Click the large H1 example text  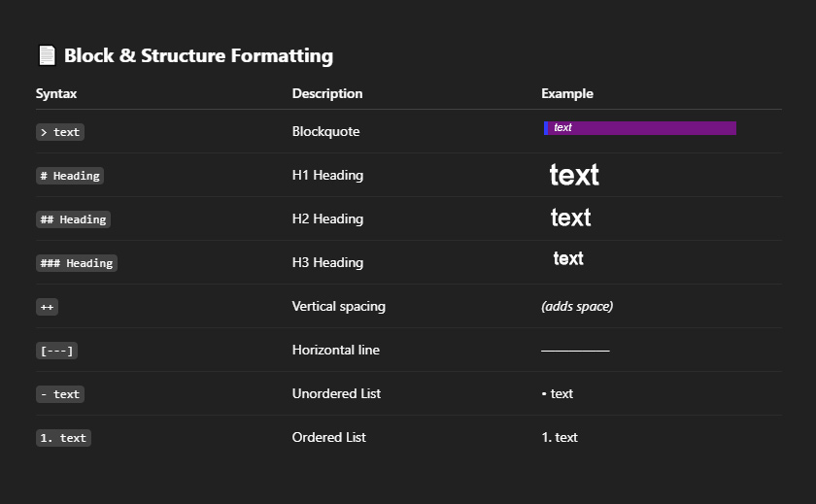pos(574,176)
